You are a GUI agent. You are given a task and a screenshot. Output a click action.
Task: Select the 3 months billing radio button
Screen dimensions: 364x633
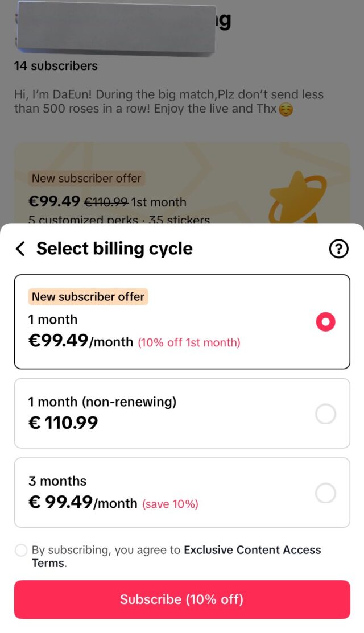click(x=325, y=493)
